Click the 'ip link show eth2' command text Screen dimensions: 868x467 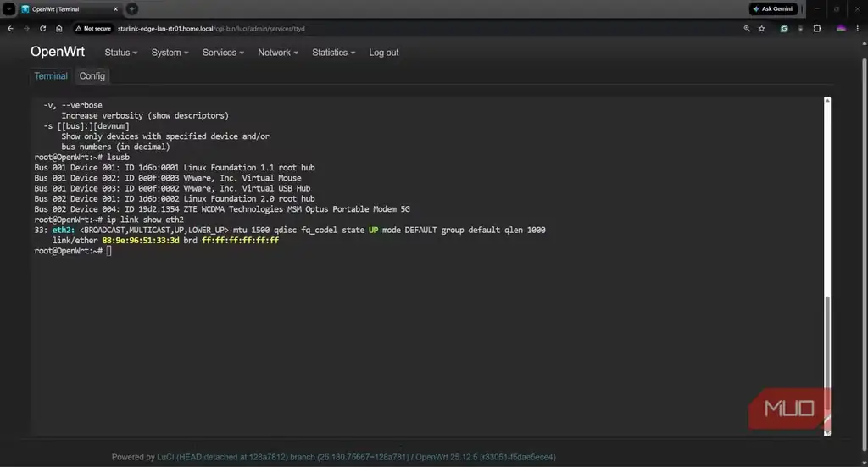click(x=145, y=220)
